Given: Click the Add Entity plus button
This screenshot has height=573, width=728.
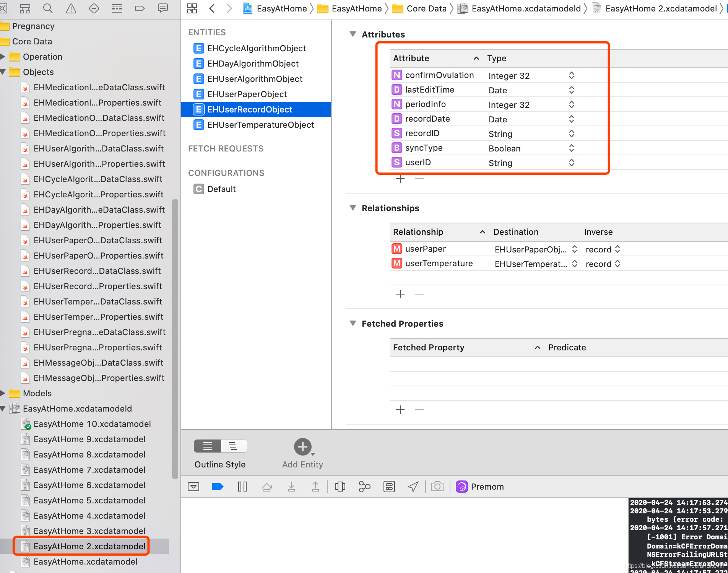Looking at the screenshot, I should [303, 447].
